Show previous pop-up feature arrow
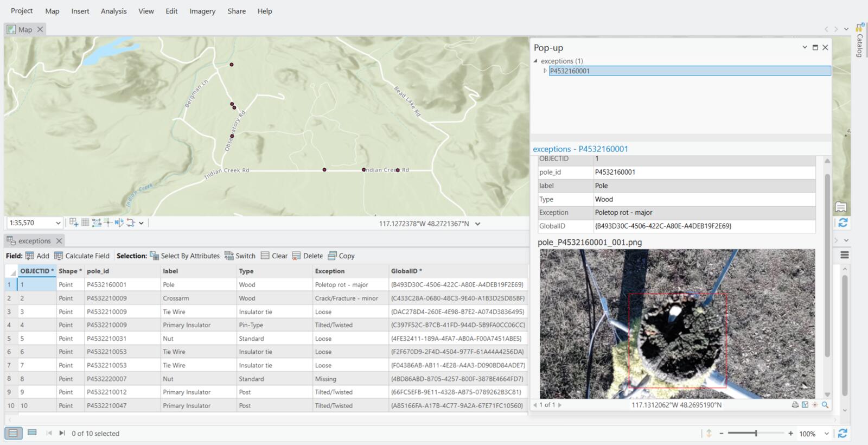868x445 pixels. 535,405
